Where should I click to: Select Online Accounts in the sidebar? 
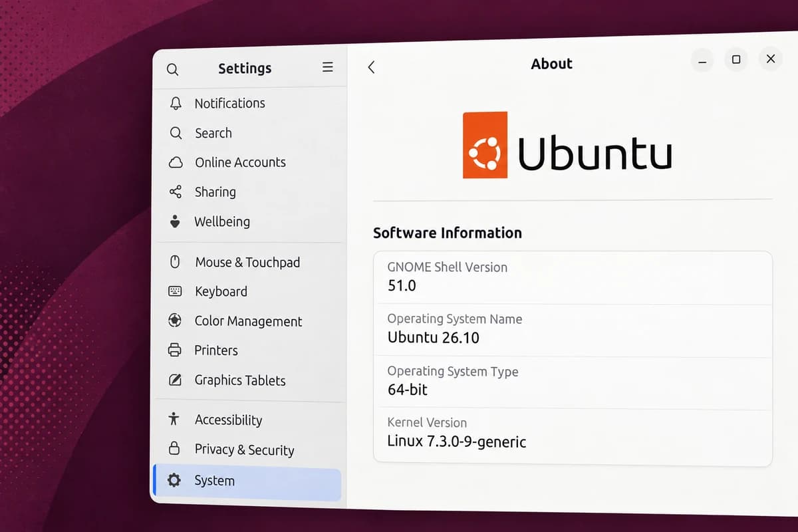point(249,162)
